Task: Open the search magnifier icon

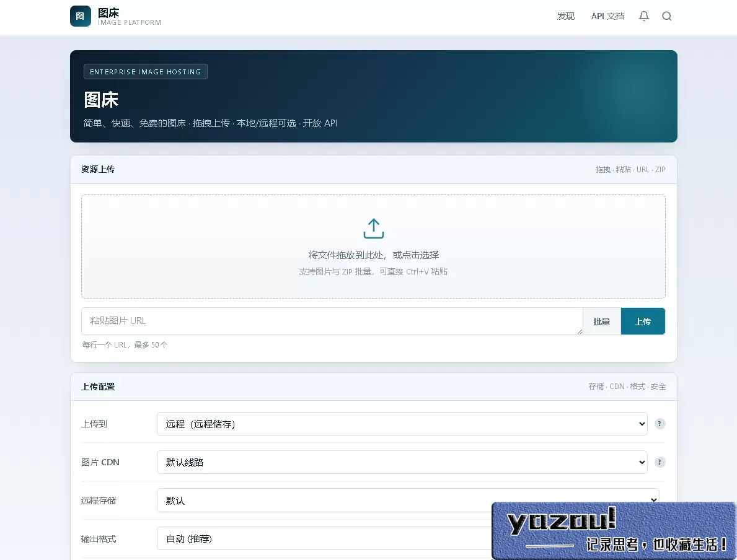Action: pos(666,16)
